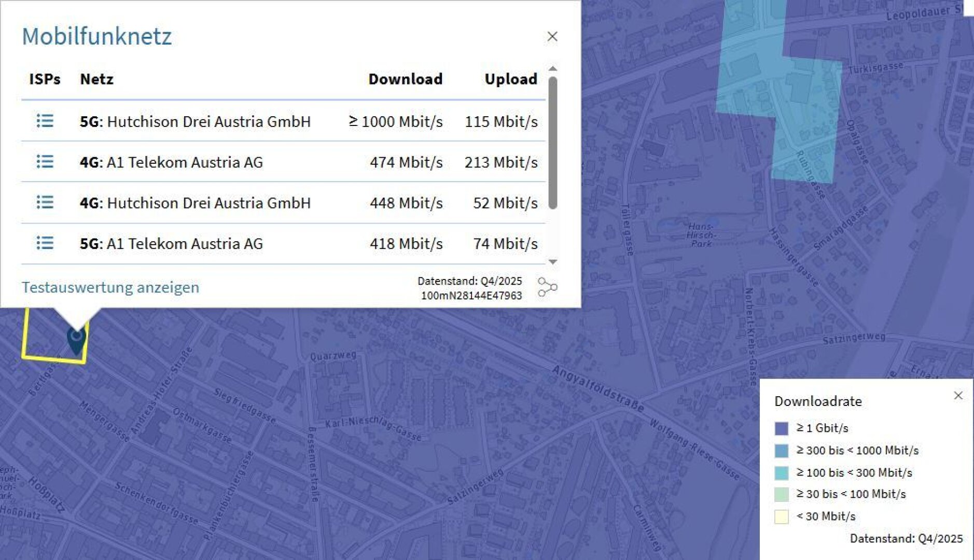974x560 pixels.
Task: Click the 'Siegfriedgasse' street label on map
Action: 245,405
